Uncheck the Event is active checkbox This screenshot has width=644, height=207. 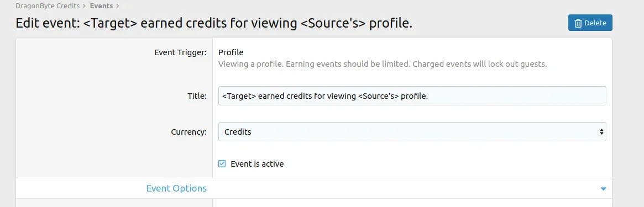[x=222, y=163]
